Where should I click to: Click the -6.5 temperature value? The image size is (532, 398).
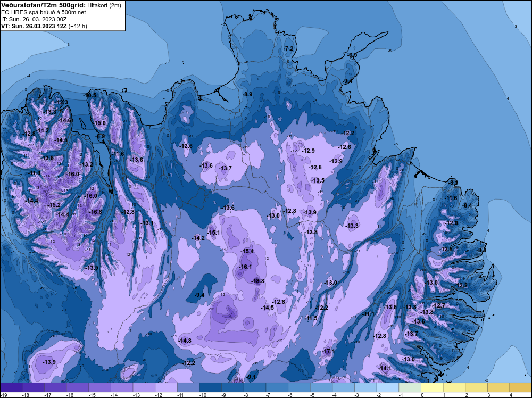pos(352,55)
